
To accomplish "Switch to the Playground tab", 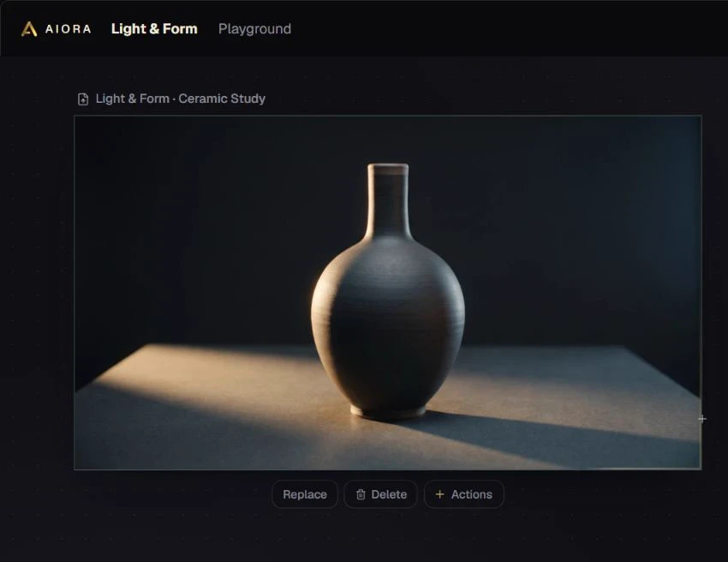I will pos(255,29).
